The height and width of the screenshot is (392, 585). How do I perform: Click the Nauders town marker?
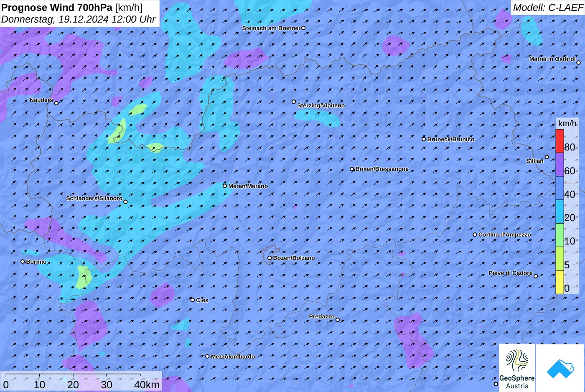(x=56, y=103)
